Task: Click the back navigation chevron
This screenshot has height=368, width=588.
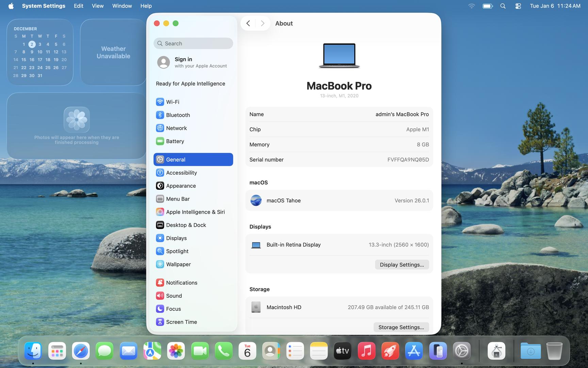Action: click(248, 24)
